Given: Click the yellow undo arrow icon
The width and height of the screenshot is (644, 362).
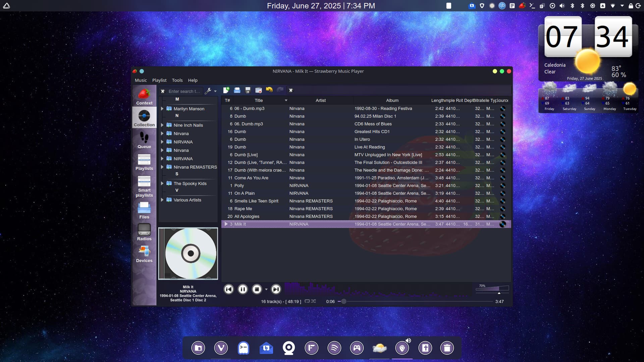Looking at the screenshot, I should [x=269, y=89].
